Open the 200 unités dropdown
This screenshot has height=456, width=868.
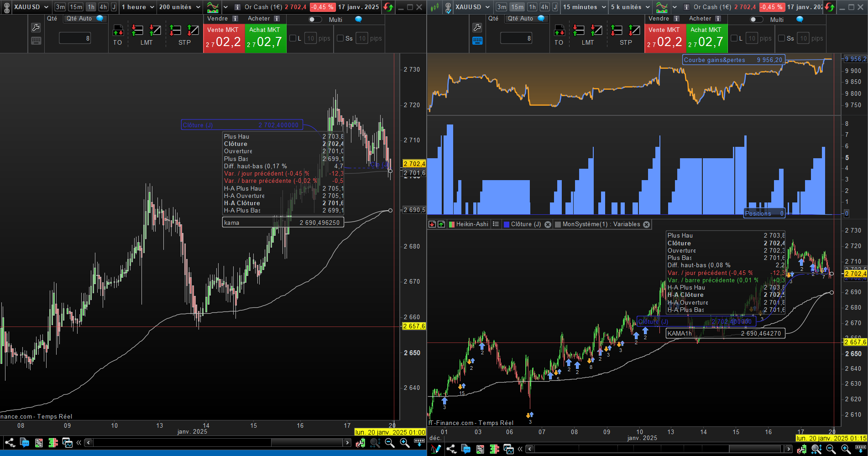coord(179,7)
